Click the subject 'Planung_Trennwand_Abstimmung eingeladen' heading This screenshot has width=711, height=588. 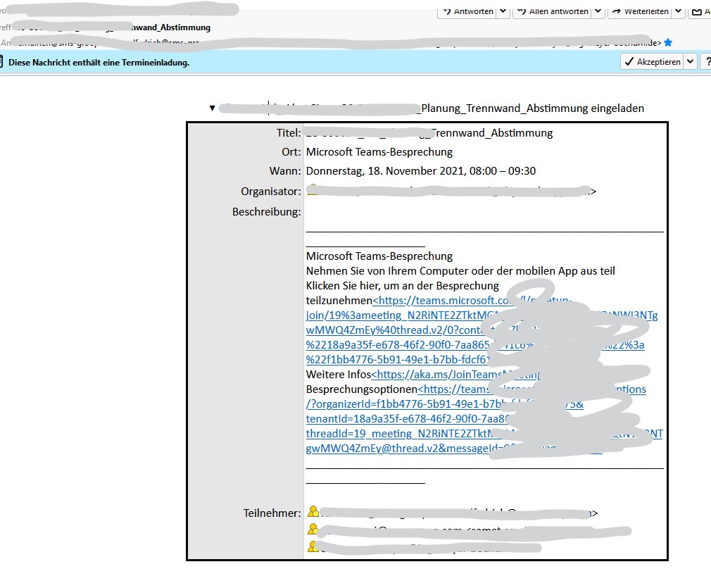tap(533, 108)
